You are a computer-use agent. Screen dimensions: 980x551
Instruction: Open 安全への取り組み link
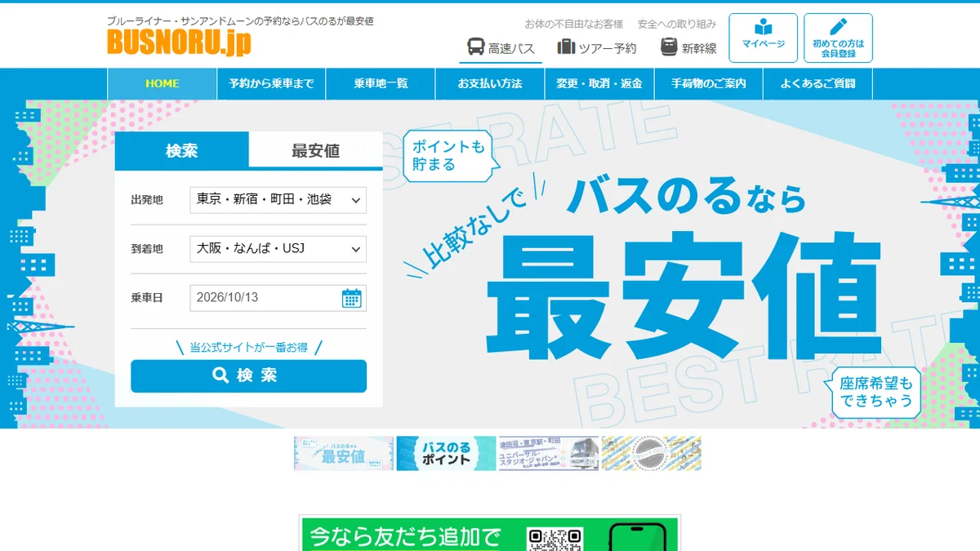[x=677, y=24]
